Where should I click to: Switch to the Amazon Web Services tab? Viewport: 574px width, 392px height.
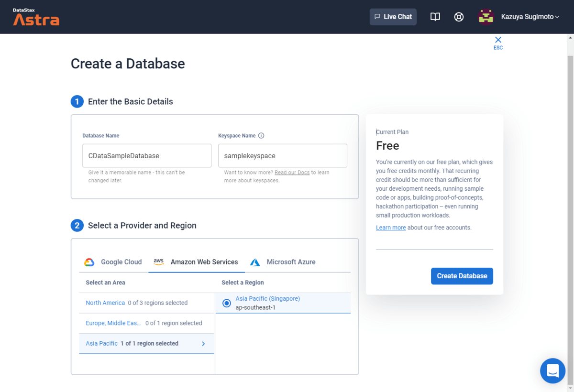196,262
